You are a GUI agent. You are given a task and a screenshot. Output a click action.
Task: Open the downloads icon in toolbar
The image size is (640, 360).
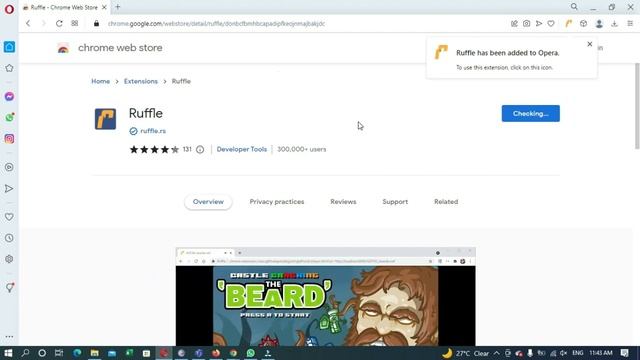(x=614, y=24)
